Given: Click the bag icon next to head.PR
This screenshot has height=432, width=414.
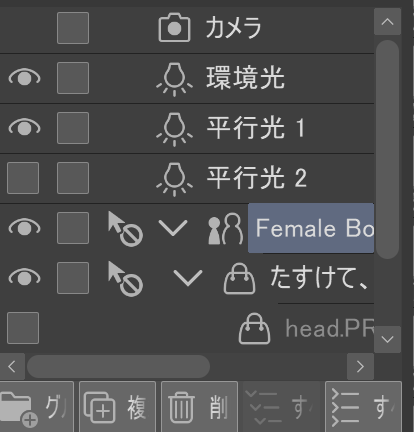Looking at the screenshot, I should tap(255, 328).
